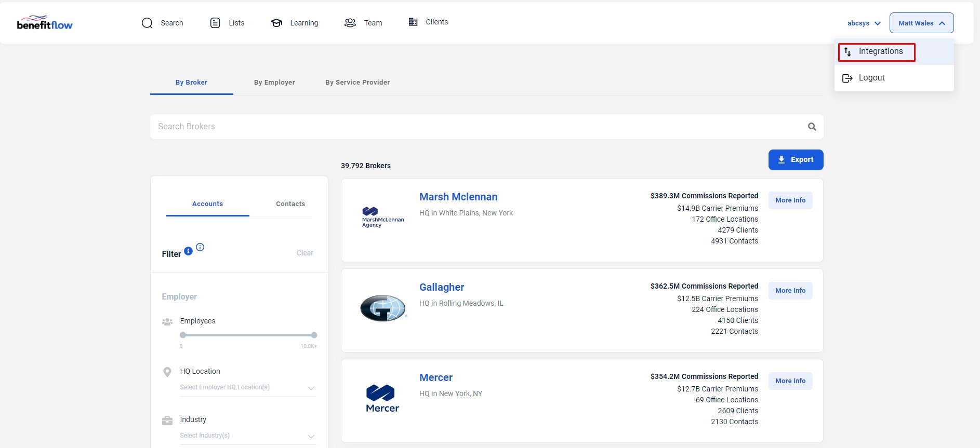Open the Gallagher broker link
This screenshot has width=980, height=448.
point(442,287)
